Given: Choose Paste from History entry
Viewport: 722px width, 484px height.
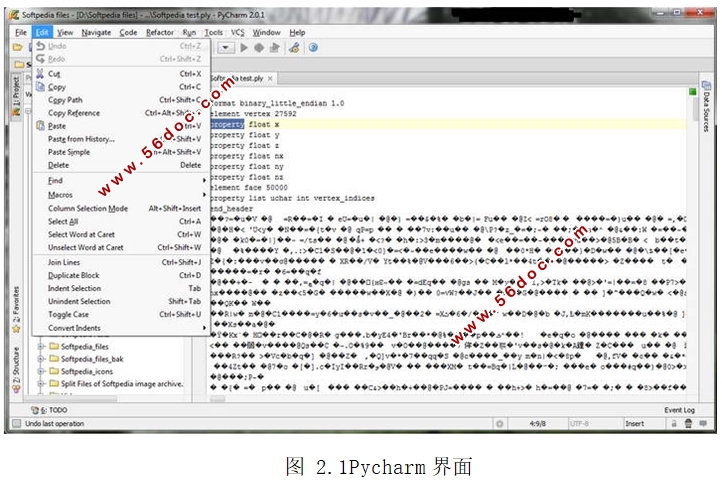Looking at the screenshot, I should point(122,139).
